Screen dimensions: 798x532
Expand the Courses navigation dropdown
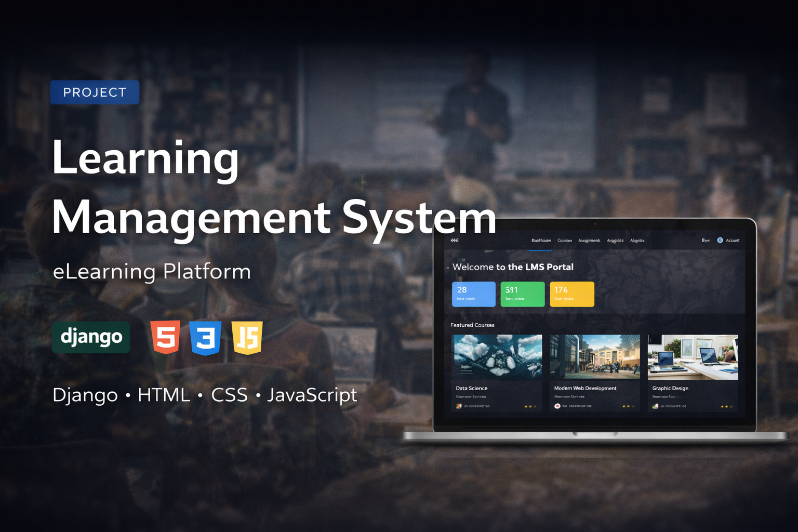pos(565,240)
